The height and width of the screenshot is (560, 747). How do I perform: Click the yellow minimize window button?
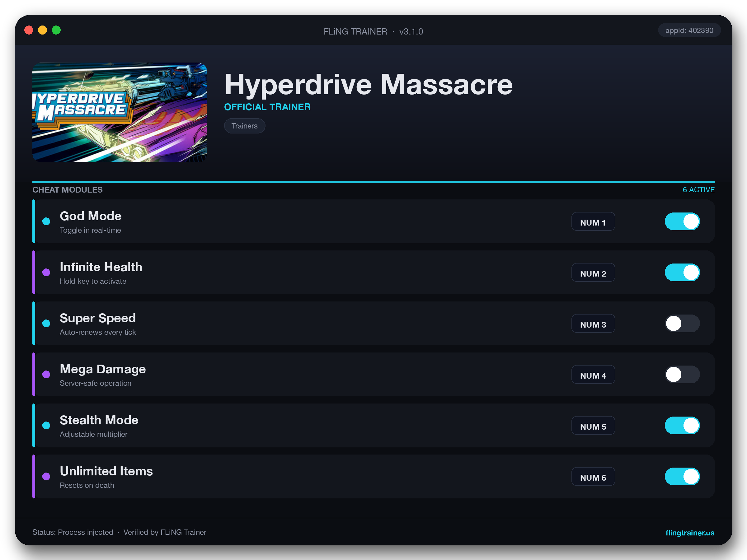(x=43, y=30)
